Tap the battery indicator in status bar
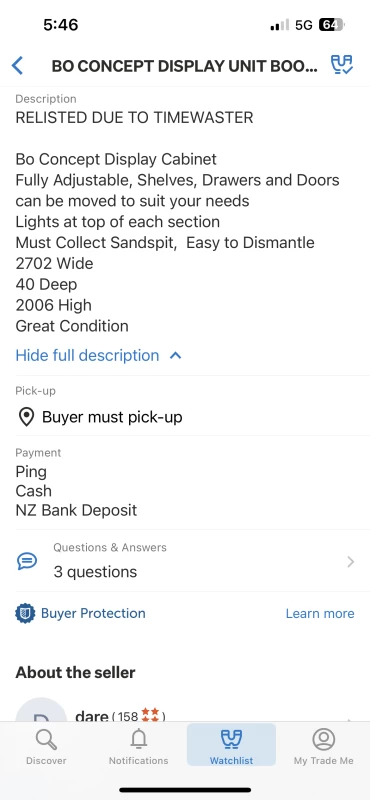The height and width of the screenshot is (800, 370). click(x=332, y=24)
